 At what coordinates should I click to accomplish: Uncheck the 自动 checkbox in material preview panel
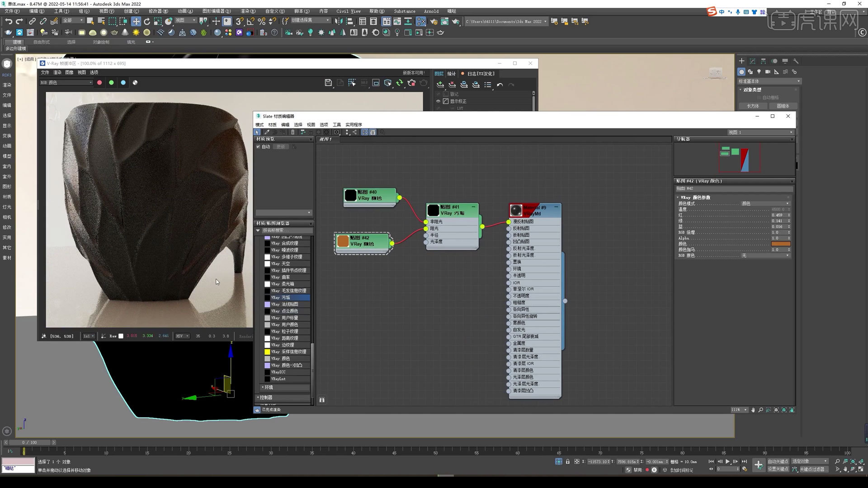259,146
